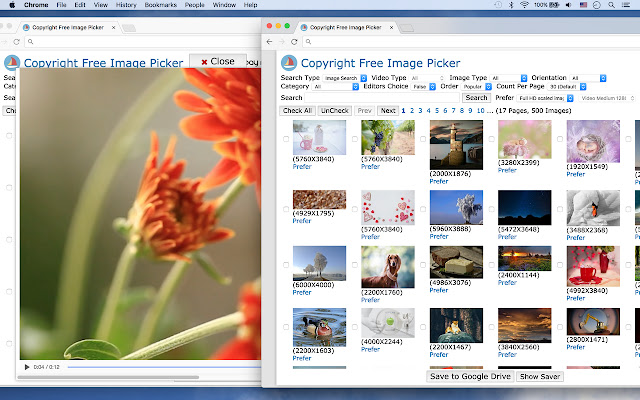
Task: Open the Prefer Full HD scaled image dropdown
Action: (x=545, y=98)
